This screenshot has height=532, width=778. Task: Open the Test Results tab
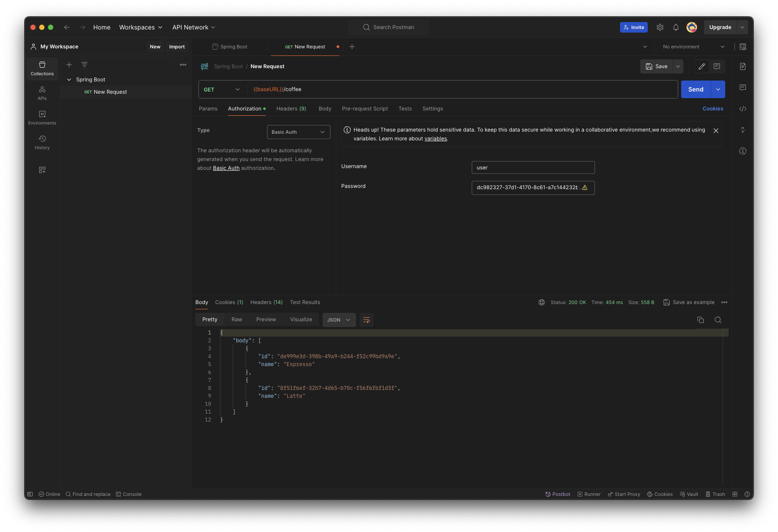[305, 302]
